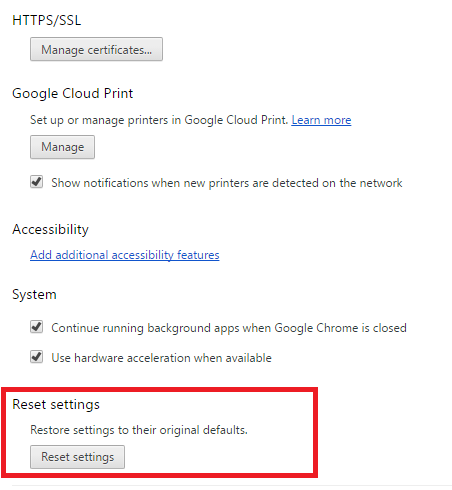The width and height of the screenshot is (452, 490).
Task: Uncheck Show notifications for new printers checkbox
Action: 36,182
